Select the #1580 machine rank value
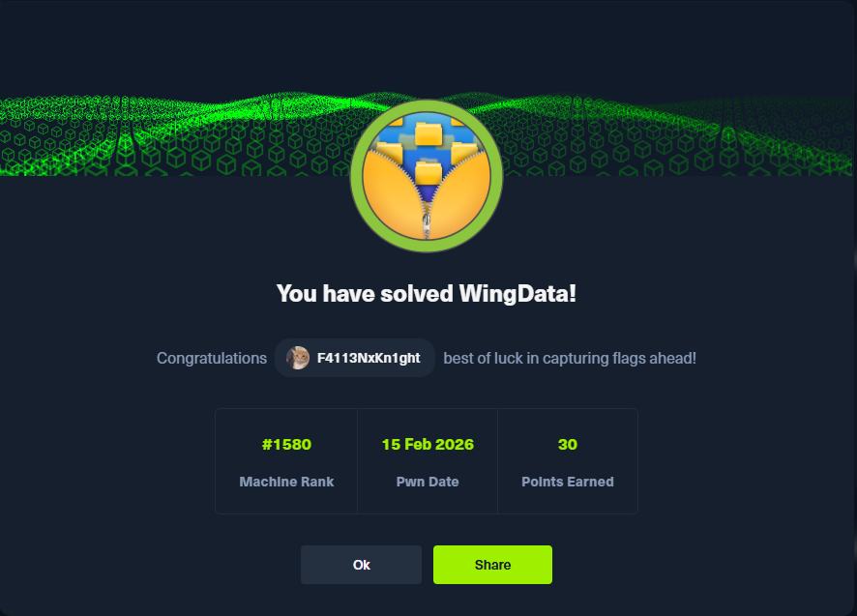Viewport: 857px width, 616px height. coord(286,445)
